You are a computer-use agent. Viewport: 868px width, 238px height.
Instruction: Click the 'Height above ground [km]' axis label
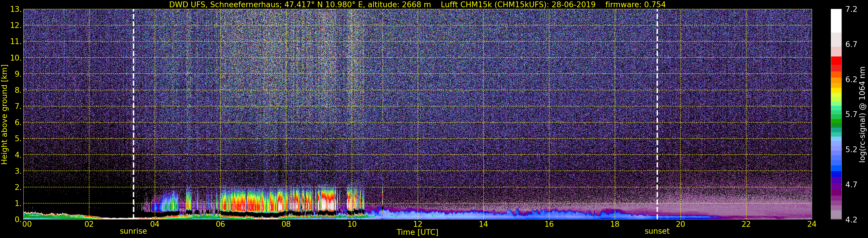(4, 114)
